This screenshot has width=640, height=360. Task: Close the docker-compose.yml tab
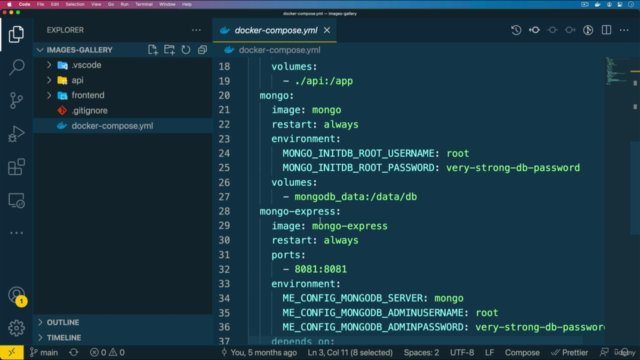[327, 30]
